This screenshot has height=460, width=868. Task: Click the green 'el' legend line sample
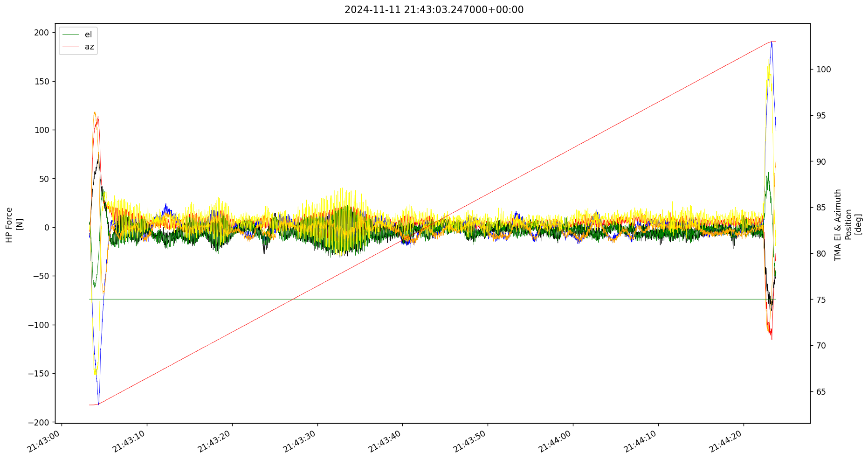[70, 35]
